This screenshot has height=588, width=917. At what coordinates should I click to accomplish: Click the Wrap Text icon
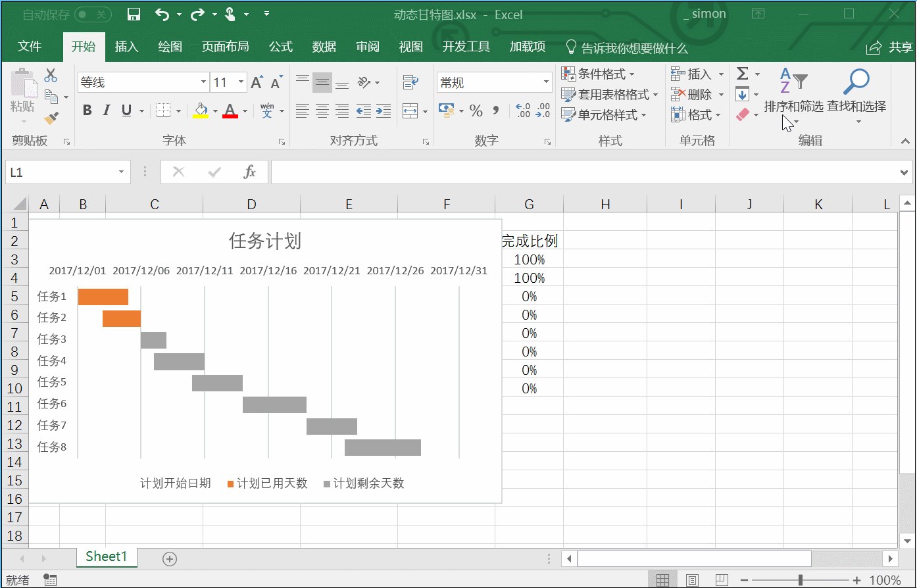point(411,82)
